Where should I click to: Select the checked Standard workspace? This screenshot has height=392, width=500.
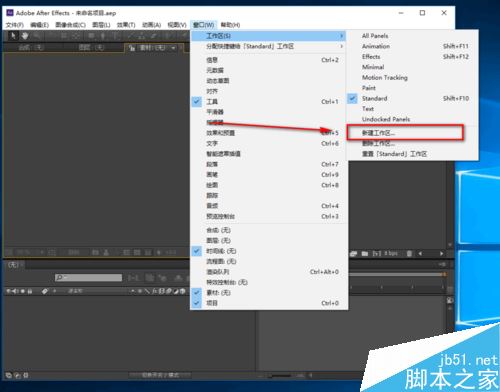click(x=412, y=98)
